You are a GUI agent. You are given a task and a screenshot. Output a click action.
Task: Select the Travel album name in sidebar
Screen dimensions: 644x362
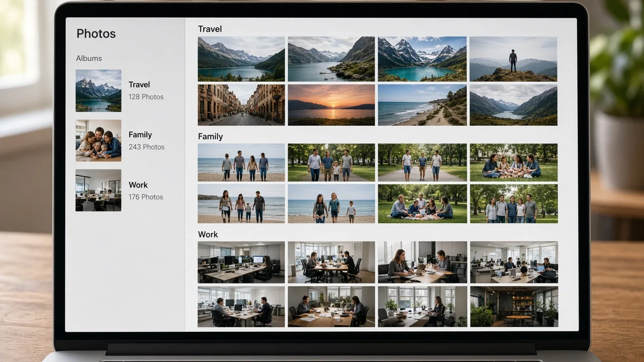(x=139, y=84)
